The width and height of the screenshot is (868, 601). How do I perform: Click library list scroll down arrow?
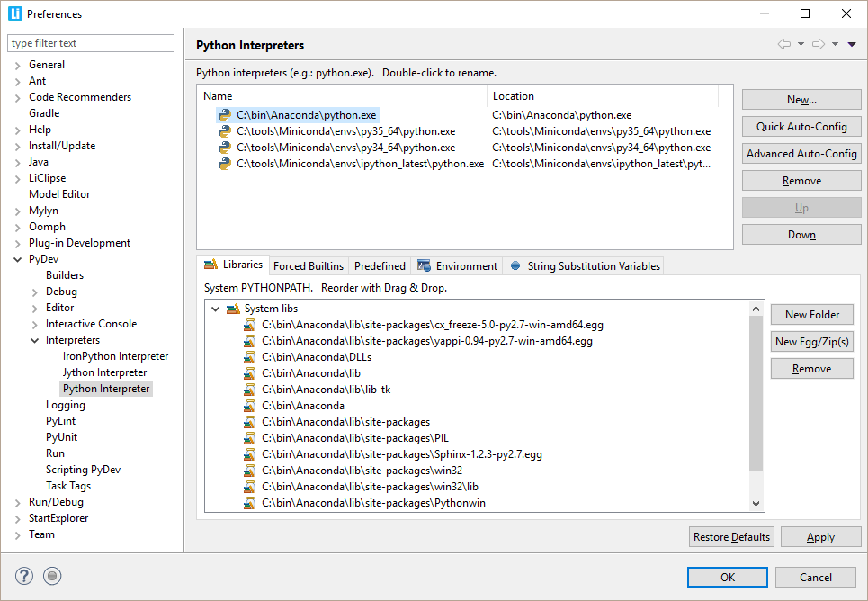756,504
